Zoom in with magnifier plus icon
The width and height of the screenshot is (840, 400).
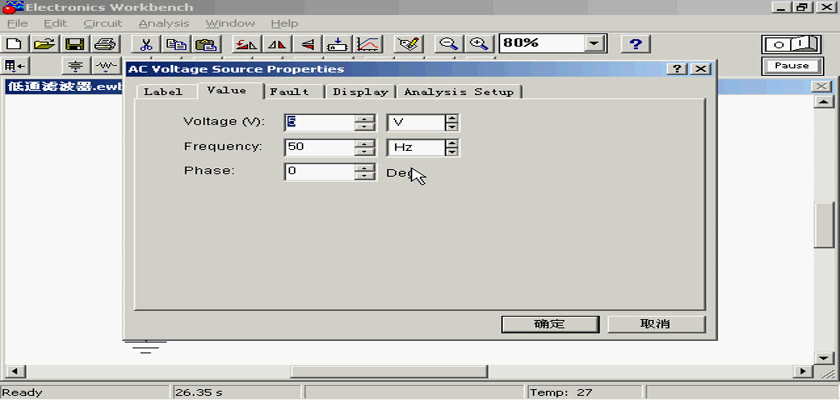click(478, 44)
